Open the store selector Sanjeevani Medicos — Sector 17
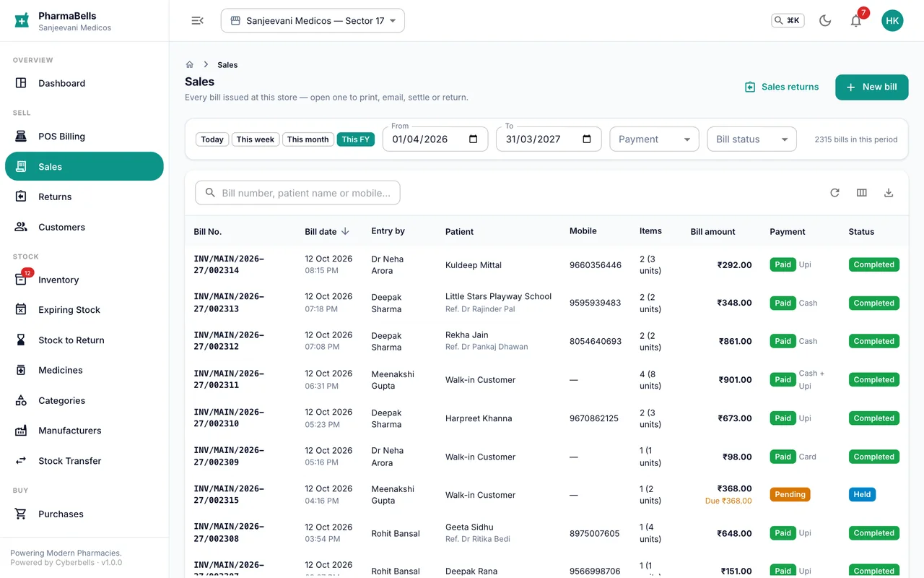Viewport: 924px width, 578px height. [x=313, y=21]
